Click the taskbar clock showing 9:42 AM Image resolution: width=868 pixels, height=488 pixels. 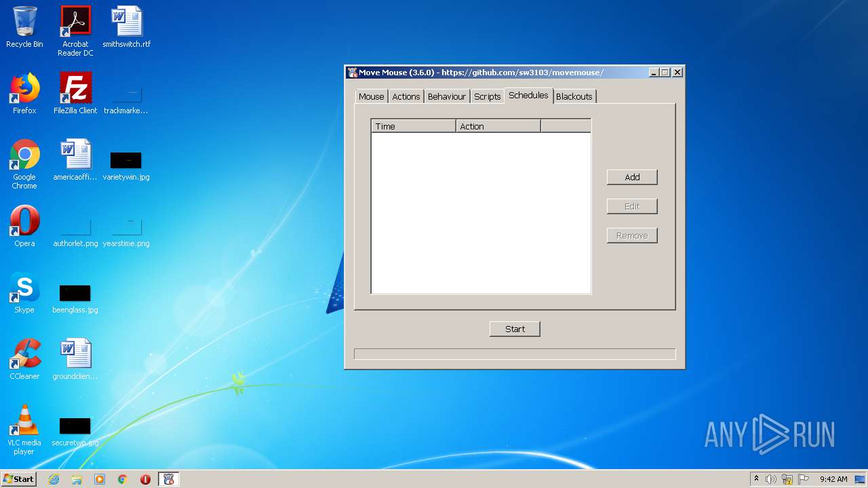click(833, 479)
